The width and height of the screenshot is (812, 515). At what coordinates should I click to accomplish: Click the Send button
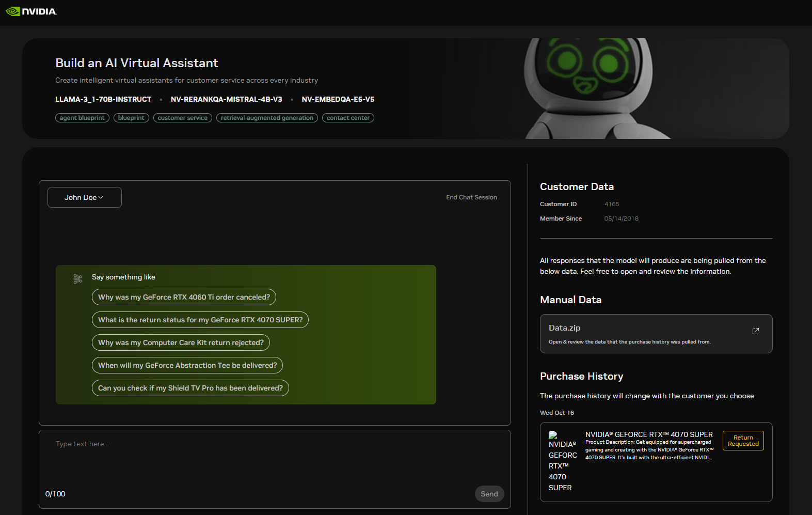pos(489,494)
